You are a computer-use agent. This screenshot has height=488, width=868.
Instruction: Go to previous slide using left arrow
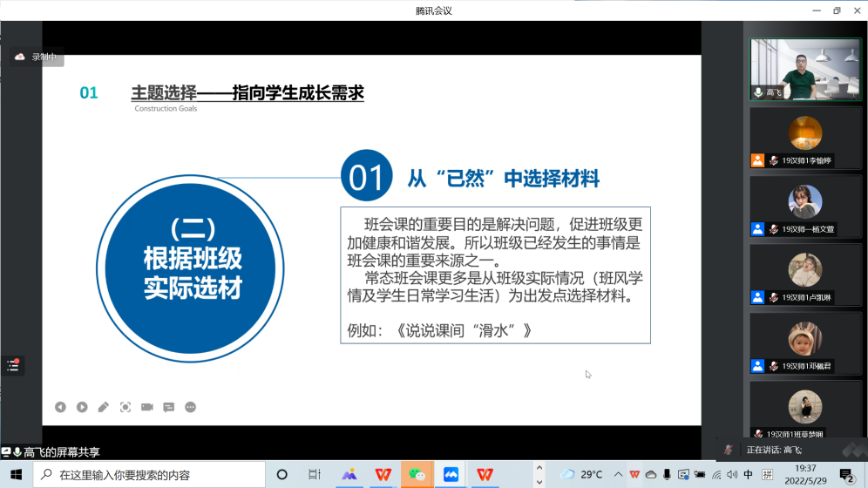(60, 407)
